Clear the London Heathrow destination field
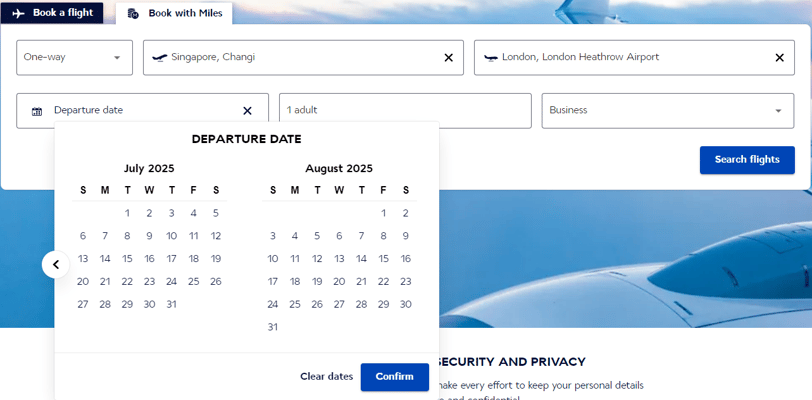 click(x=779, y=58)
